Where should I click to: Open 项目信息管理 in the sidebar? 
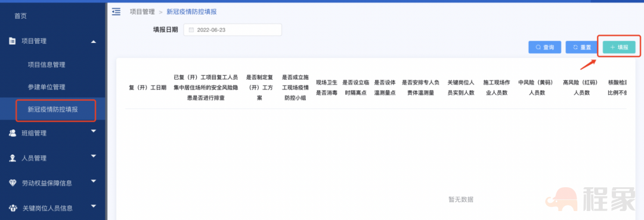(47, 64)
